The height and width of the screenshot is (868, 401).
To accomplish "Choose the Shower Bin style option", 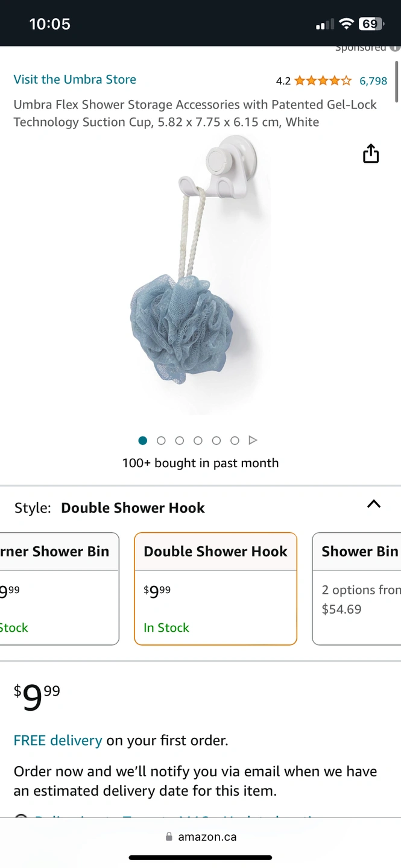I will point(356,589).
